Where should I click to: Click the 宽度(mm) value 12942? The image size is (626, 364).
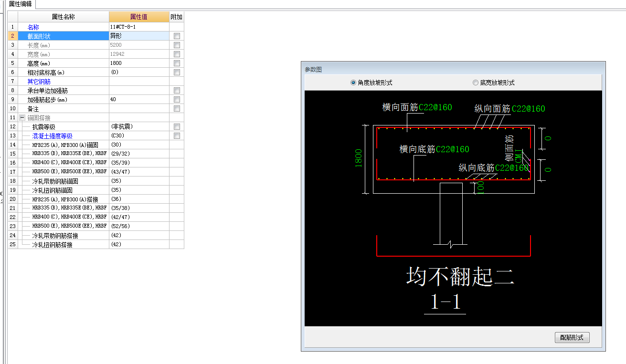pyautogui.click(x=139, y=54)
